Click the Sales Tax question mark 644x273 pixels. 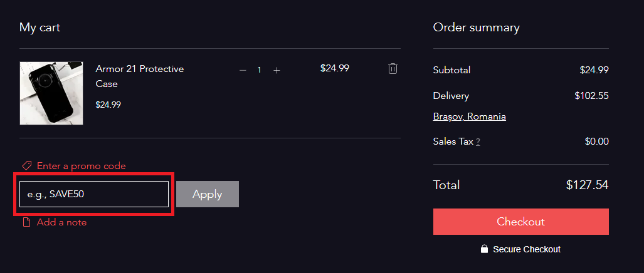478,142
